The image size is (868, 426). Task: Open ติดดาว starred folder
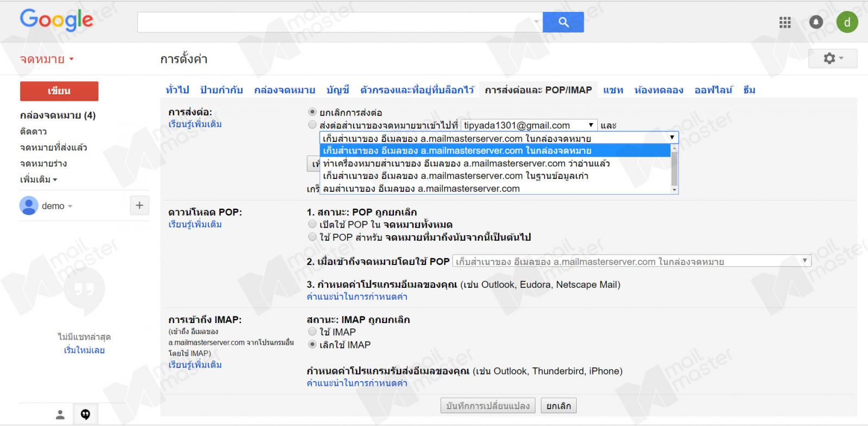[34, 131]
